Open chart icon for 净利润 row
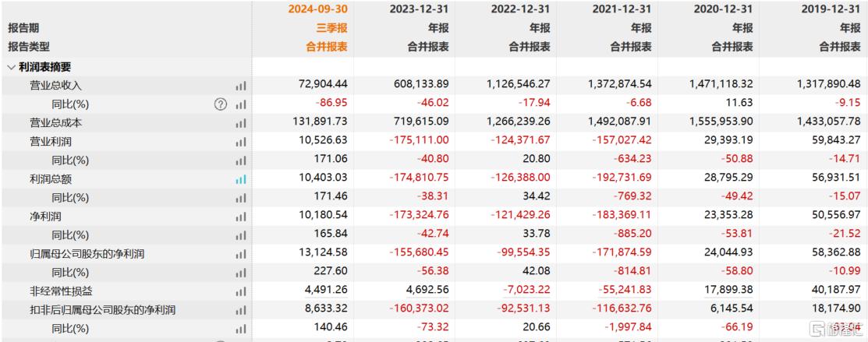This screenshot has width=868, height=342. [241, 217]
